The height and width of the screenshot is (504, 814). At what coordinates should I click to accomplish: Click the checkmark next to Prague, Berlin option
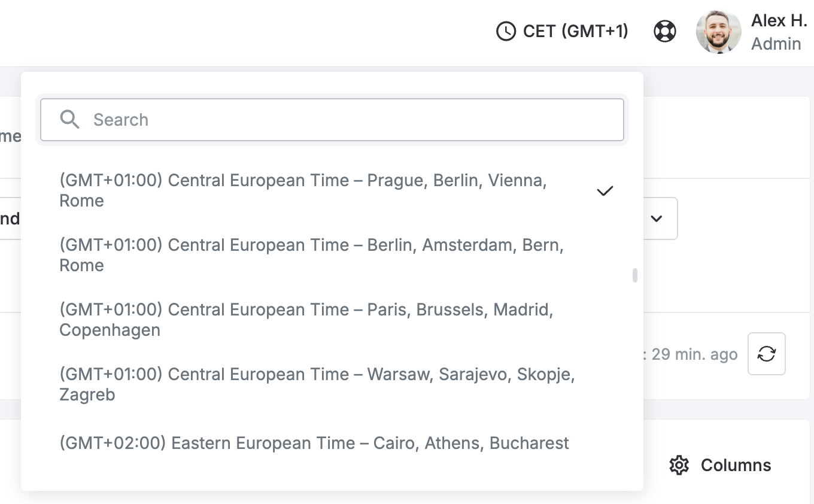[x=605, y=191]
